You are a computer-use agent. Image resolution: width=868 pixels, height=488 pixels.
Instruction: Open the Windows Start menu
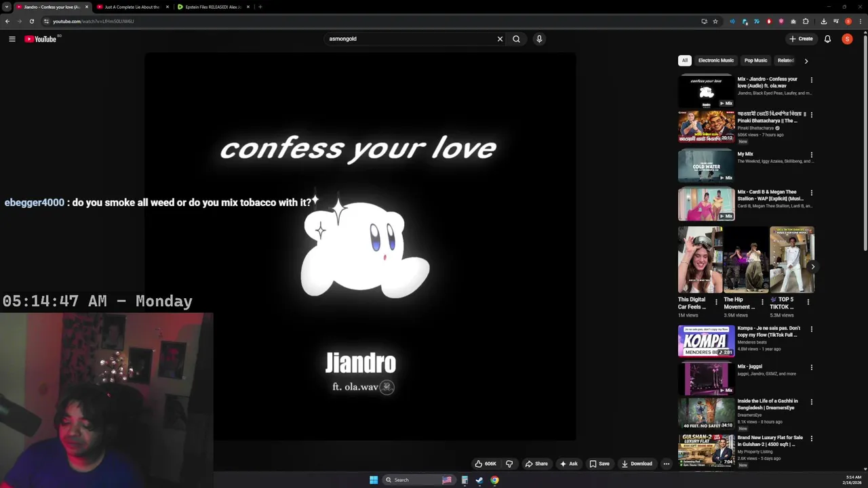[x=374, y=480]
